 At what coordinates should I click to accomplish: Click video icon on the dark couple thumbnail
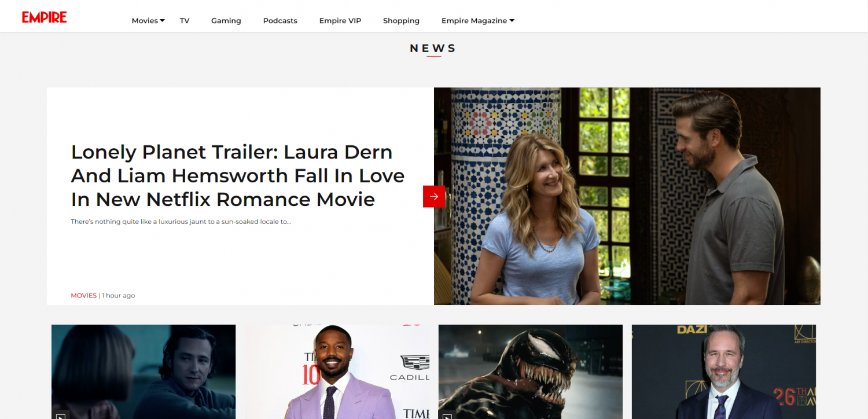tap(61, 414)
